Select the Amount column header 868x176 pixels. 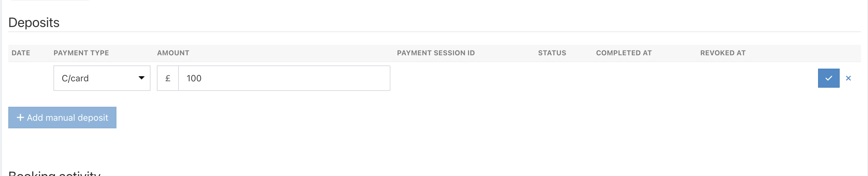173,53
